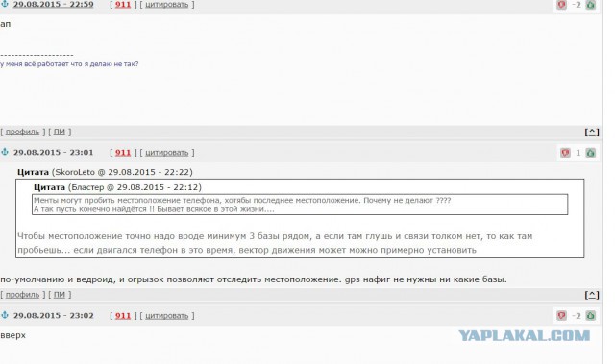The height and width of the screenshot is (364, 615).
Task: Click the anchor icon of the 22:59 post
Action: tap(5, 4)
